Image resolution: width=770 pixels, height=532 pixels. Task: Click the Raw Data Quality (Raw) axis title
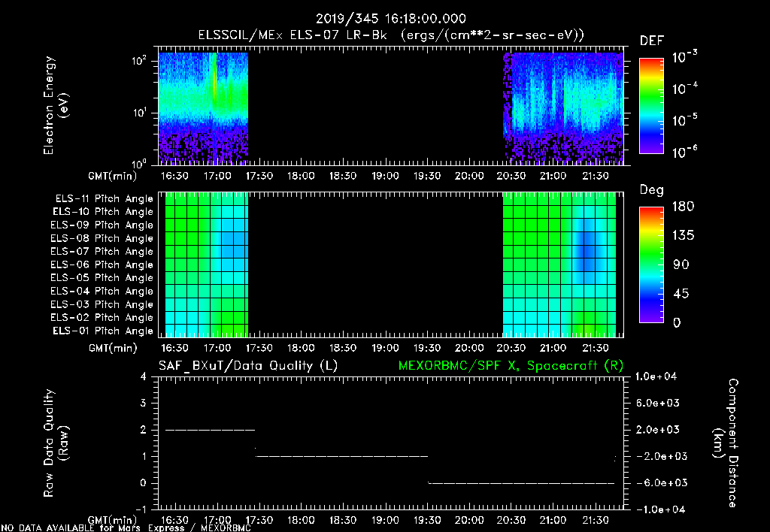(x=56, y=443)
